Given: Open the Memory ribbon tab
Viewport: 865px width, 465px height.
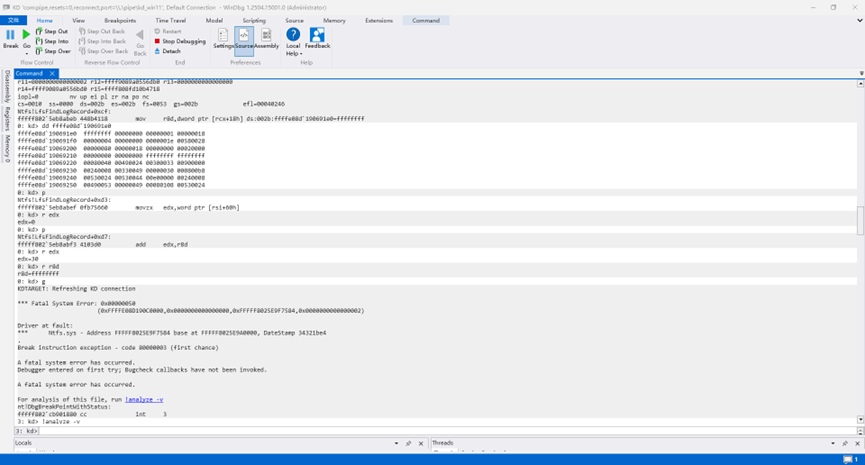Looking at the screenshot, I should point(334,20).
